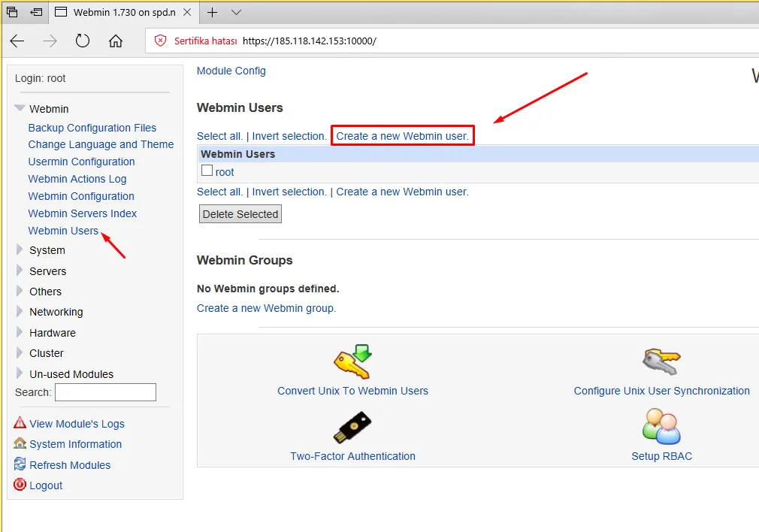Click the sidebar Search input box

pyautogui.click(x=105, y=392)
